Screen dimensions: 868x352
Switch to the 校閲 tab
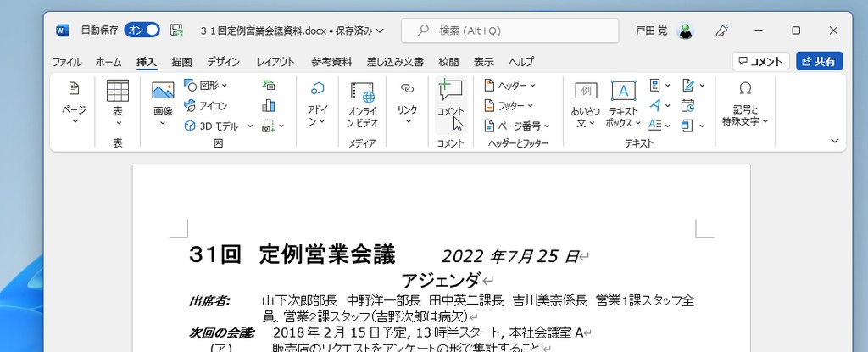(448, 62)
